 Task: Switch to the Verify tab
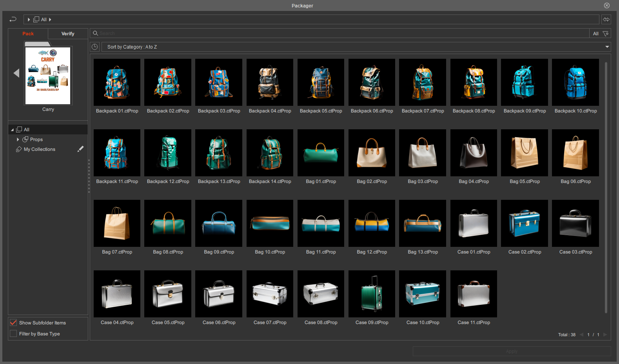(x=68, y=34)
